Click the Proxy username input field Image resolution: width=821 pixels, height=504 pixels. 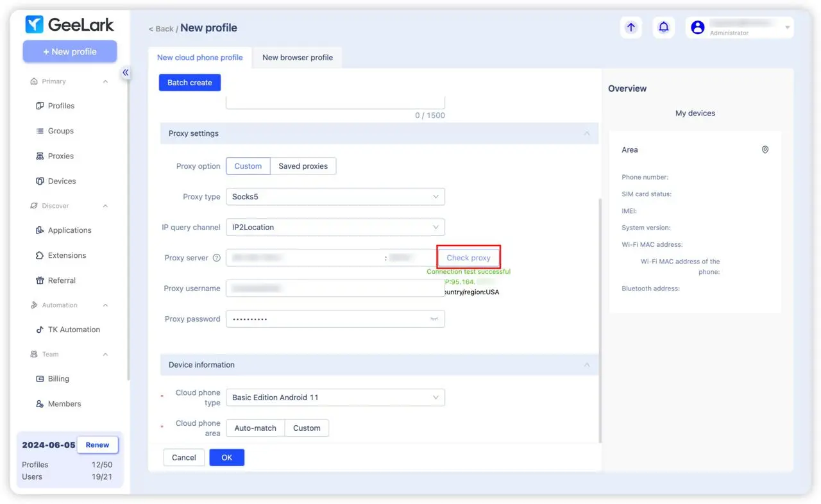(335, 289)
